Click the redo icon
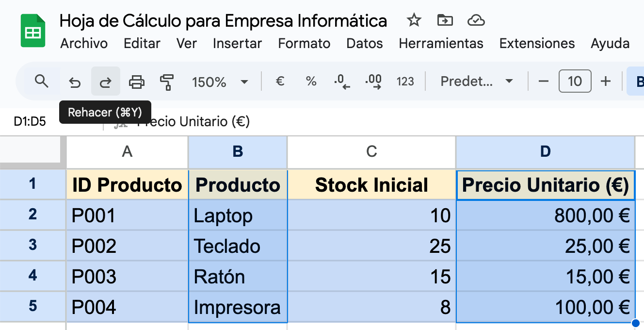 [105, 81]
